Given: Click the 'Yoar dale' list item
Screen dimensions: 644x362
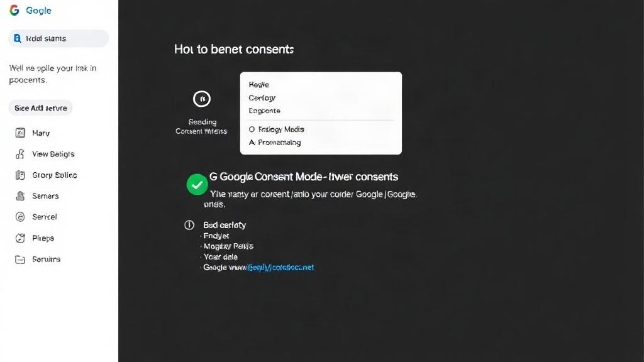Looking at the screenshot, I should [221, 257].
